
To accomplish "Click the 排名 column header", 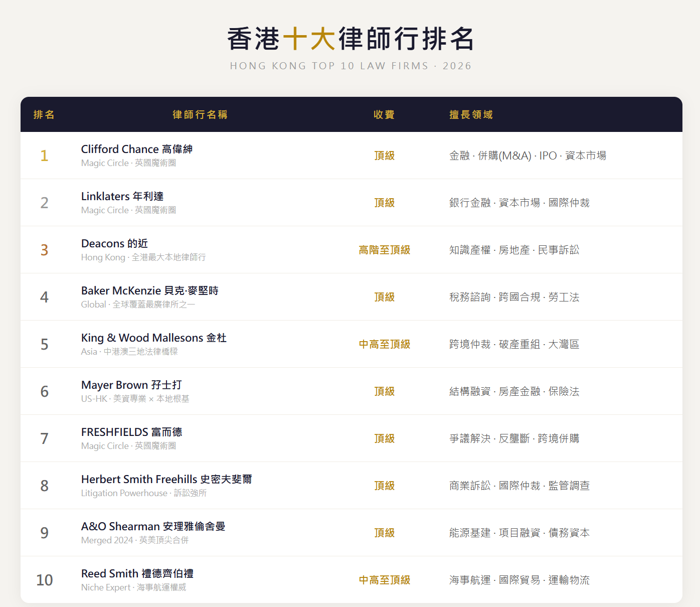I will (44, 114).
